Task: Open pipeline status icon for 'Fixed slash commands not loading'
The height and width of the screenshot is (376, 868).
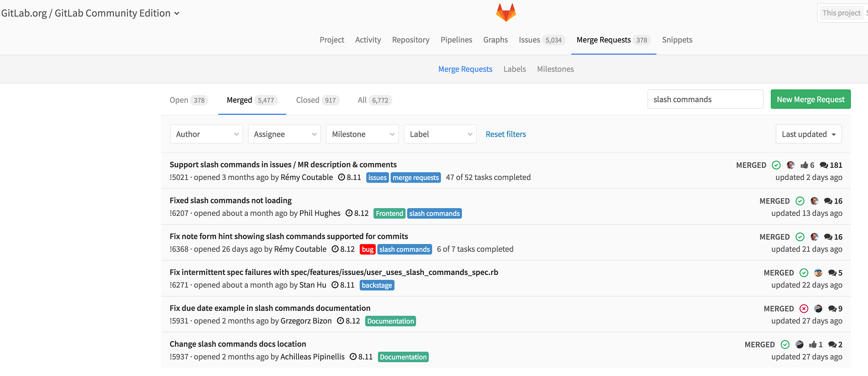Action: (800, 201)
